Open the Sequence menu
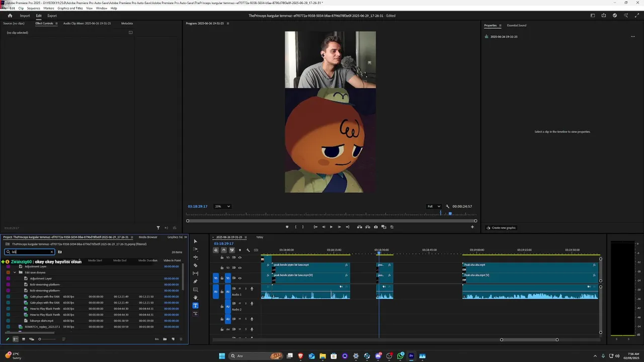 pyautogui.click(x=34, y=9)
